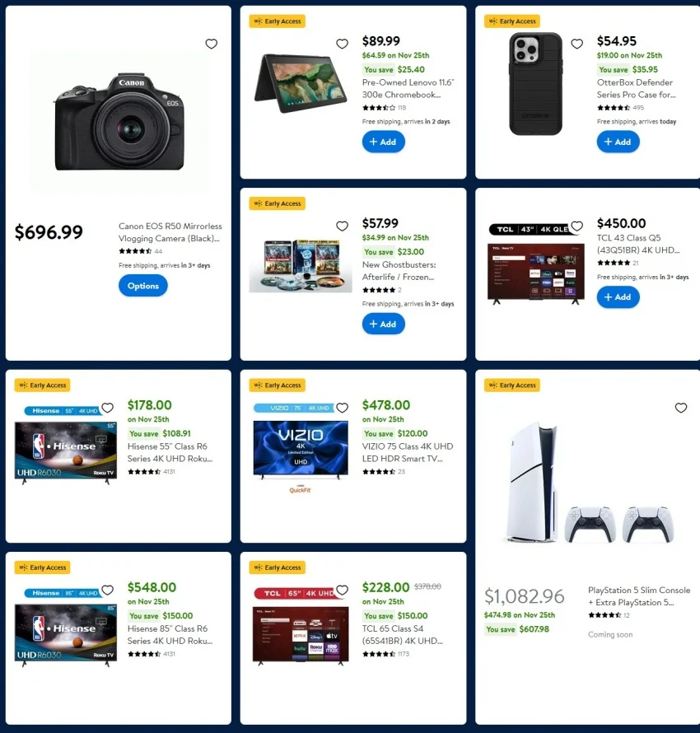The image size is (700, 733).
Task: Open PlayStation 5 Slim Console product link
Action: (639, 596)
